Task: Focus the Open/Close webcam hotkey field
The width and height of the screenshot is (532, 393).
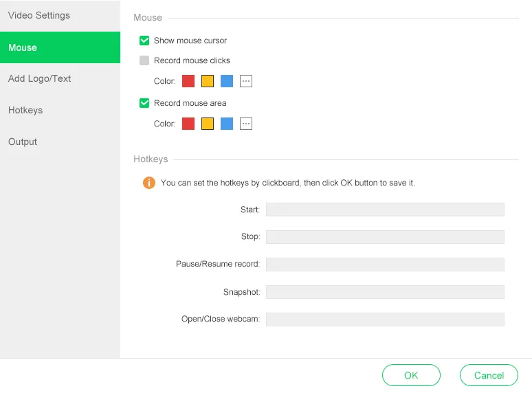Action: 385,319
